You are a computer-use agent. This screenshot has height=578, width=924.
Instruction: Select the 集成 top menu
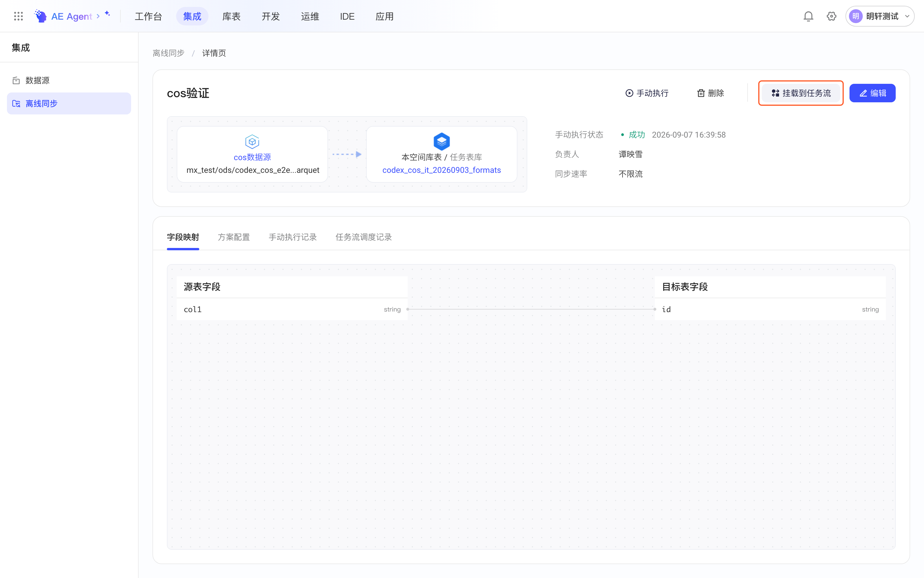coord(192,16)
